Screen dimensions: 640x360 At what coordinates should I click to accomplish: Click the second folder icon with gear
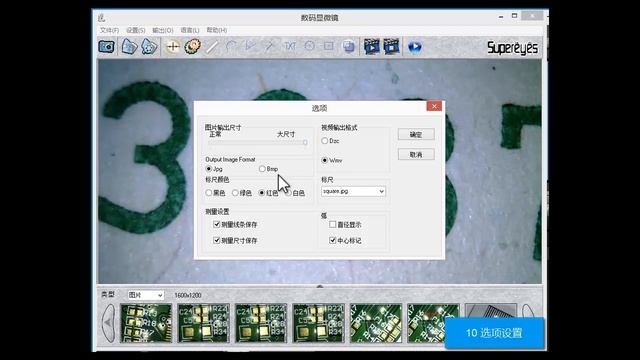coord(149,47)
